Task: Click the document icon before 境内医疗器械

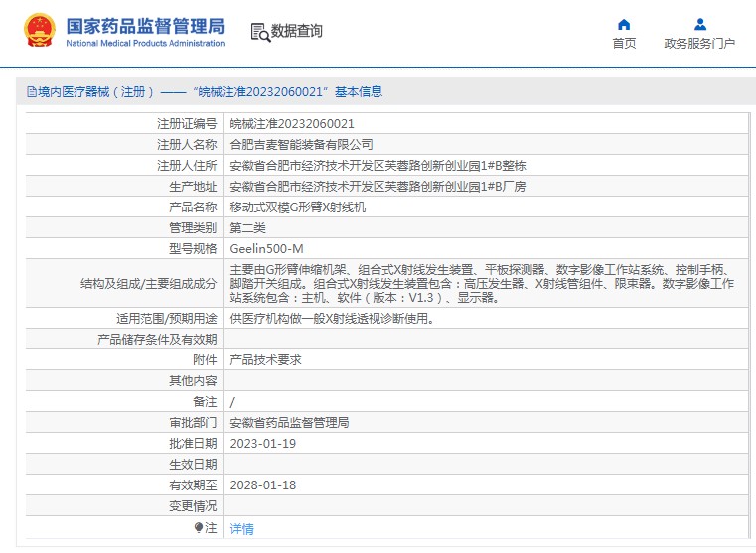Action: click(x=32, y=91)
